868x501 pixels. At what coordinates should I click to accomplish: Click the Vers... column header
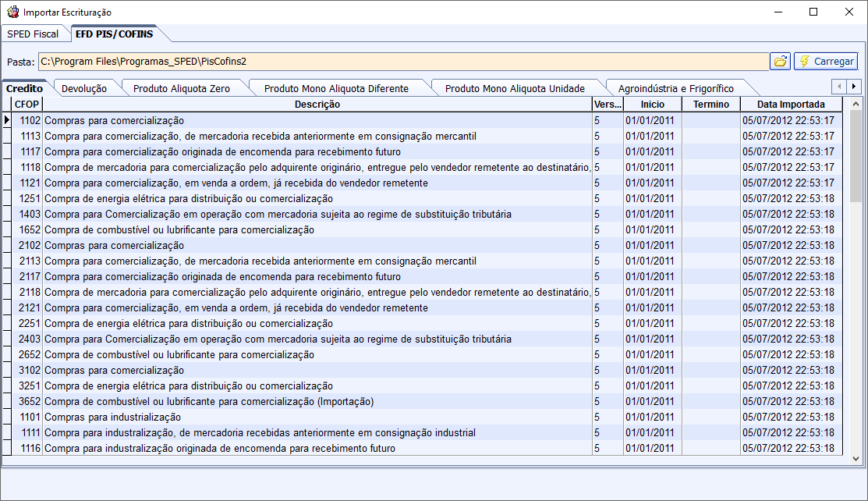tap(608, 105)
